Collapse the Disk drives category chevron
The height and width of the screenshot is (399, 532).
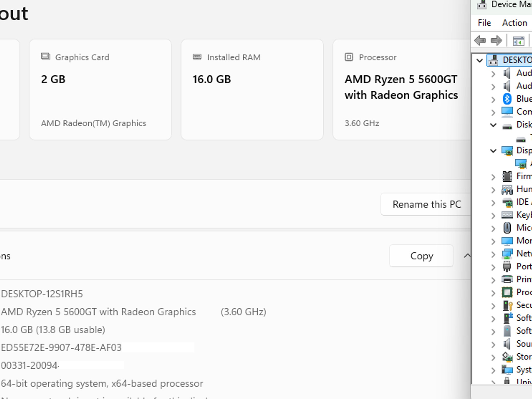[493, 125]
